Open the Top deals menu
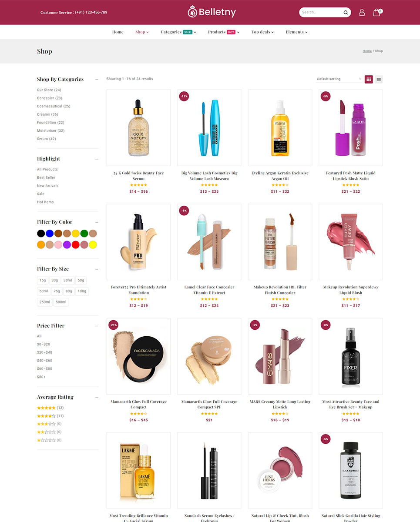The height and width of the screenshot is (522, 420). click(x=262, y=32)
